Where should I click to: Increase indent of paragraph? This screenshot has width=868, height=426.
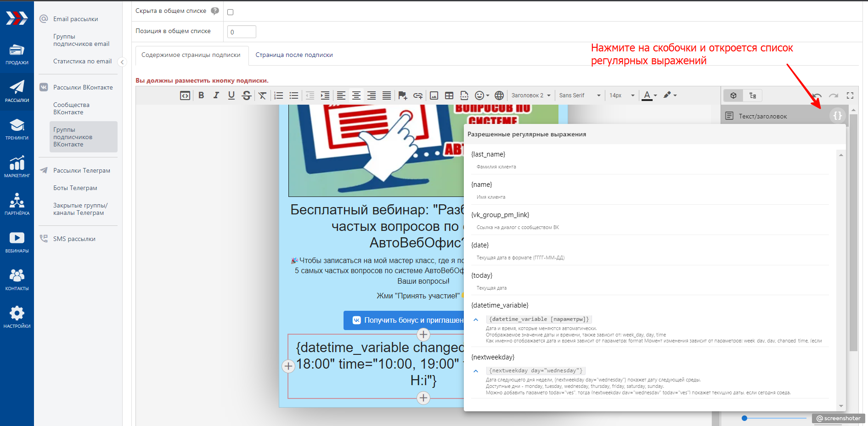(325, 95)
